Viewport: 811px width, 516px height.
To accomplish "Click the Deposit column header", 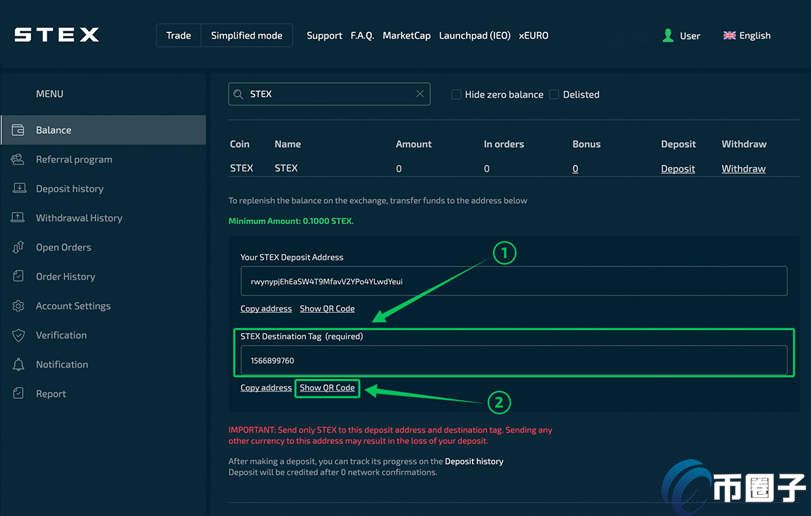I will (x=678, y=144).
